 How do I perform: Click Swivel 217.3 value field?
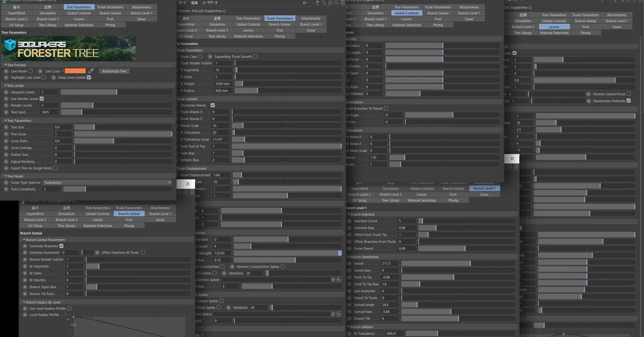(x=389, y=263)
